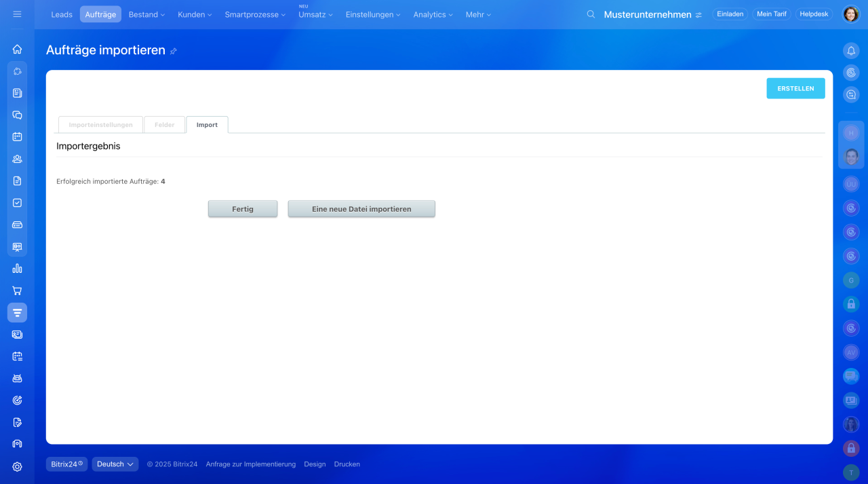This screenshot has height=484, width=868.
Task: Open the Design footer link
Action: point(315,464)
